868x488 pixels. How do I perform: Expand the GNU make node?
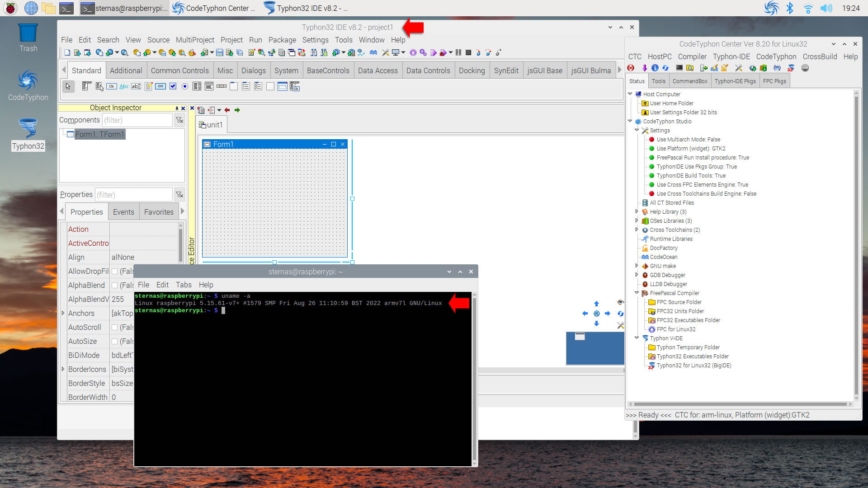click(x=637, y=266)
